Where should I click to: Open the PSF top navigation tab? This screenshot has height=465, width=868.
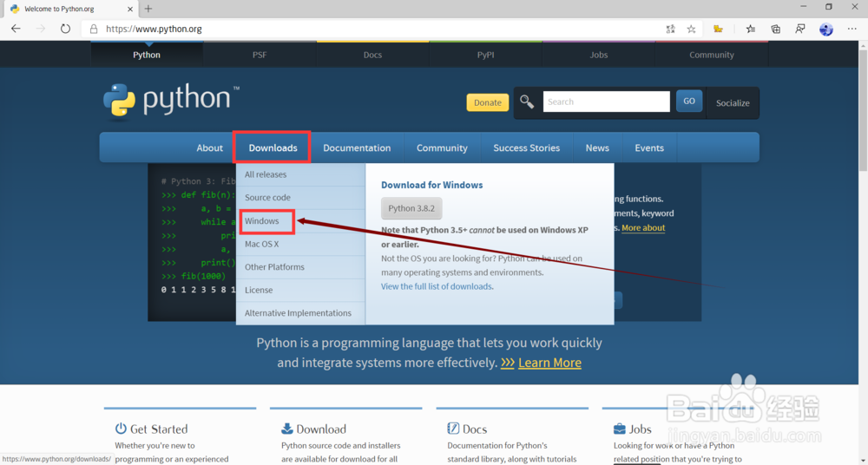260,55
